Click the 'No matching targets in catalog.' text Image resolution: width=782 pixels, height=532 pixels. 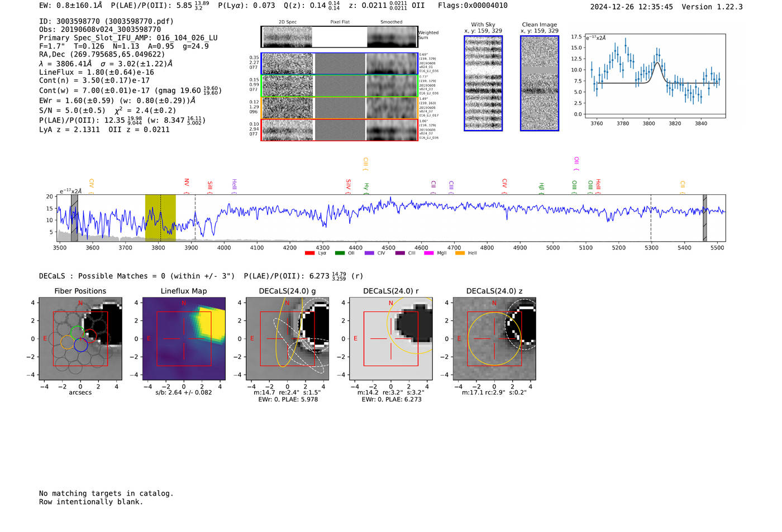pos(106,493)
